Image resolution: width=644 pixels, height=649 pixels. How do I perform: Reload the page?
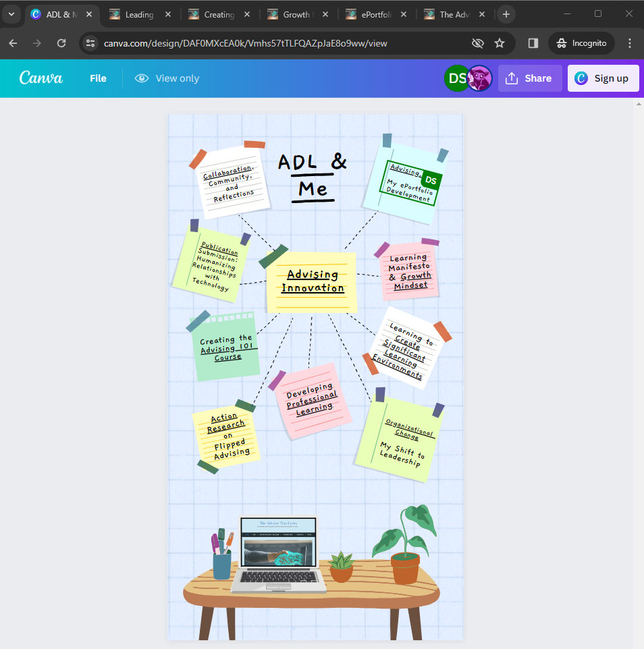coord(61,43)
